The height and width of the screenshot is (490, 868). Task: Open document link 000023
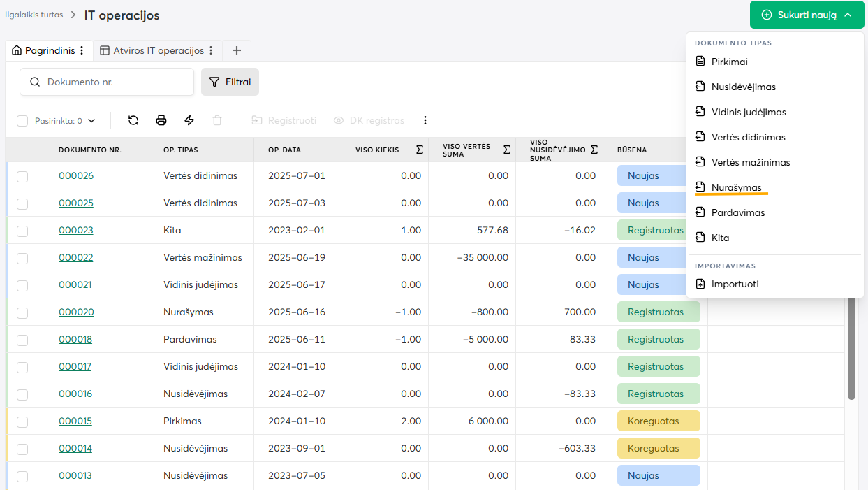76,230
